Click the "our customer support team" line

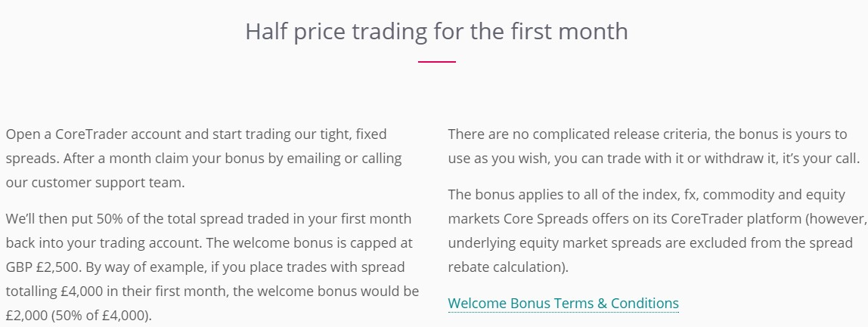tap(95, 183)
